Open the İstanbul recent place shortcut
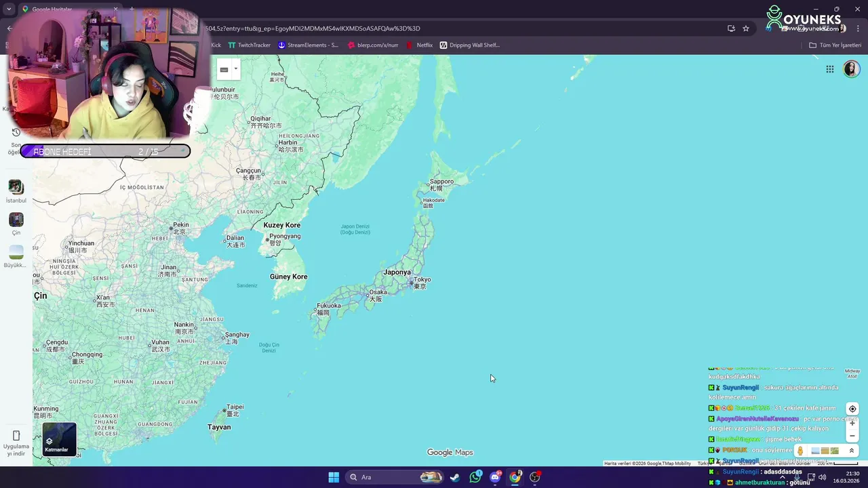 16,190
